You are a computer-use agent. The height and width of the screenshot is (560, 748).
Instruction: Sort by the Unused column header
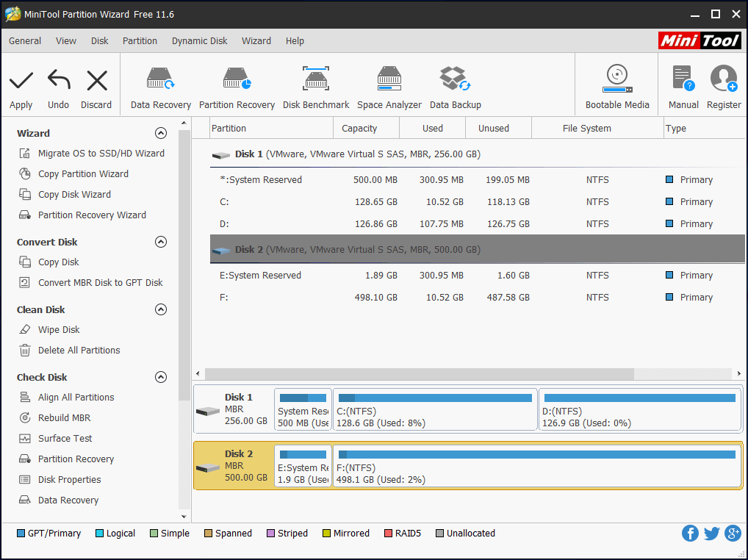click(498, 129)
